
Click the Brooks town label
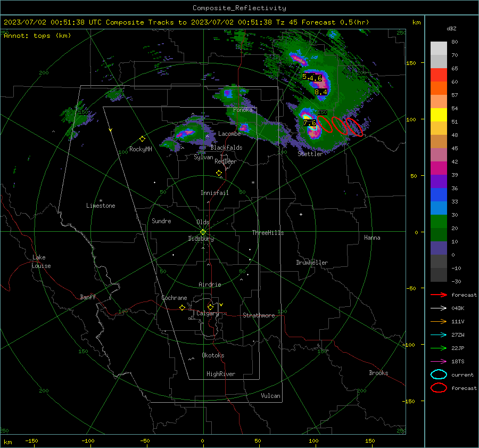click(x=378, y=373)
